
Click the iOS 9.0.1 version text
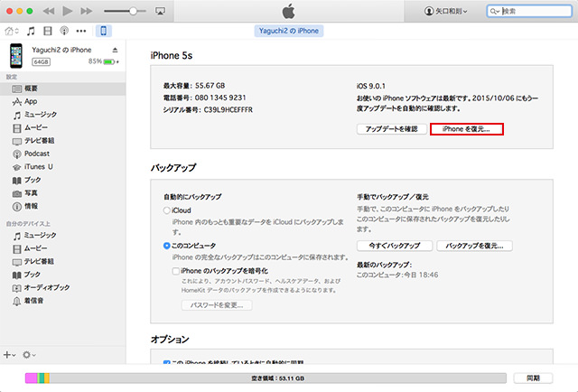371,86
